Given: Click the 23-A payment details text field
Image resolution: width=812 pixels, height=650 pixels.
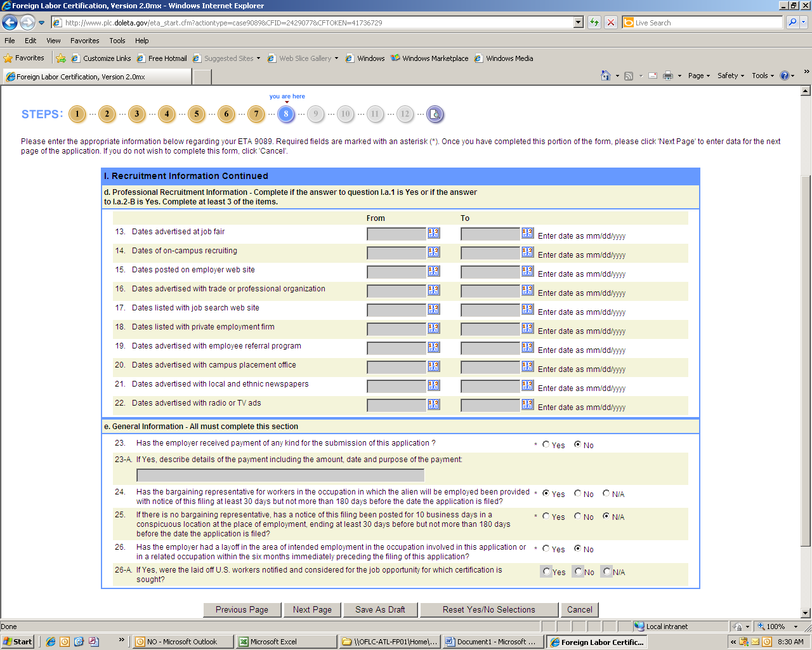Looking at the screenshot, I should point(280,475).
